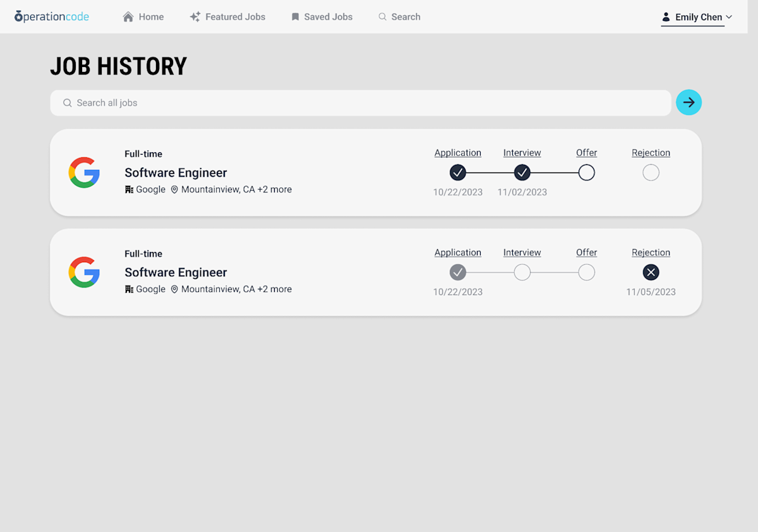Click the 10/22/2023 date in the first card
The width and height of the screenshot is (758, 532).
click(458, 192)
